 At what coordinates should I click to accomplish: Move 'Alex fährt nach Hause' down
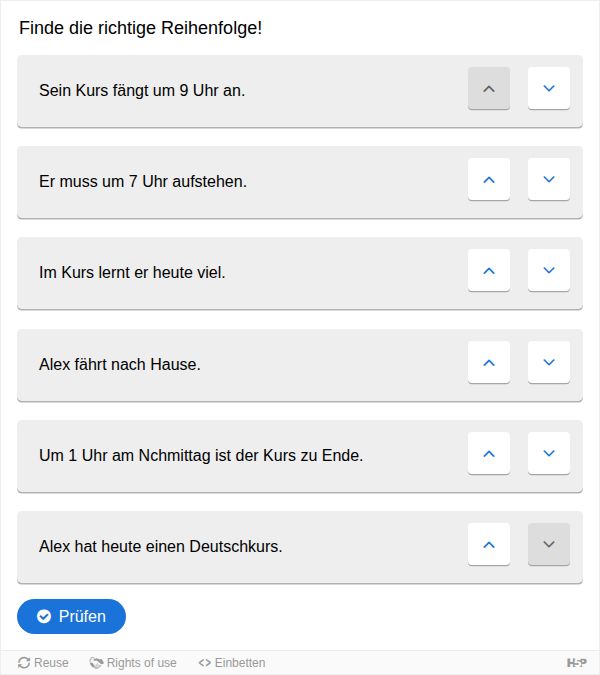[x=548, y=363]
